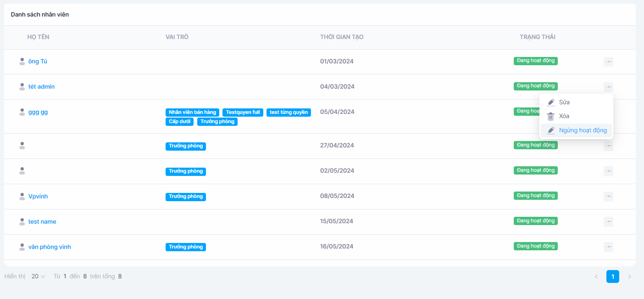Screen dimensions: 644x299
Task: Open the văn phòng vinh employee profile
Action: (x=50, y=247)
